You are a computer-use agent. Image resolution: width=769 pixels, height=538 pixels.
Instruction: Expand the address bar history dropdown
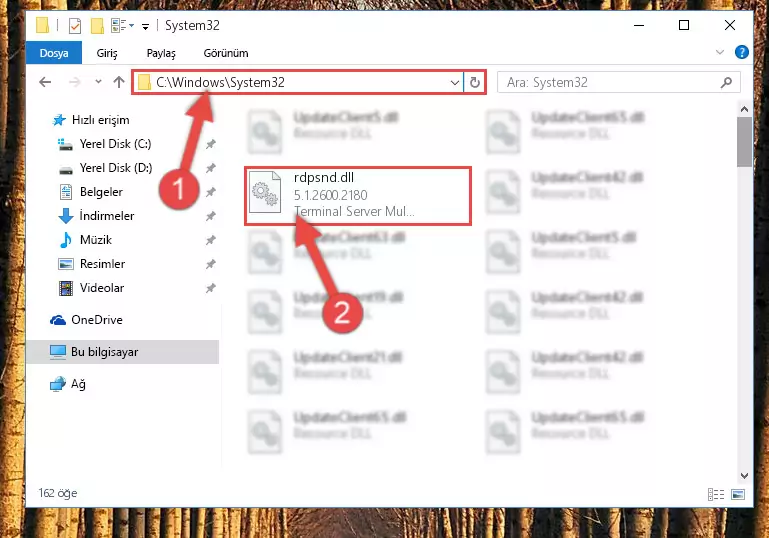coord(455,82)
